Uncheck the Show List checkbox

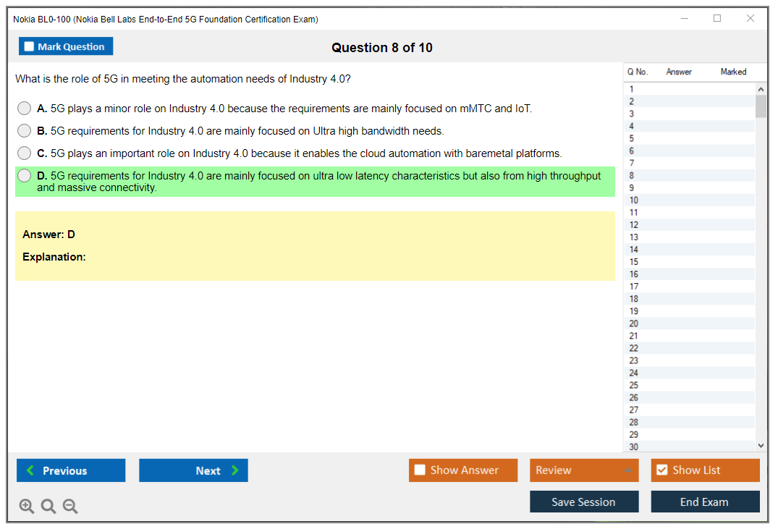[661, 470]
